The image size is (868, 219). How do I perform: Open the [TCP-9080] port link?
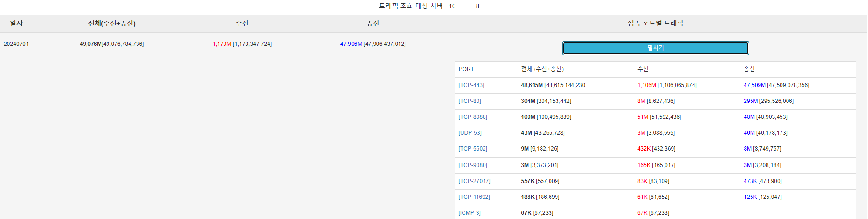pos(473,165)
